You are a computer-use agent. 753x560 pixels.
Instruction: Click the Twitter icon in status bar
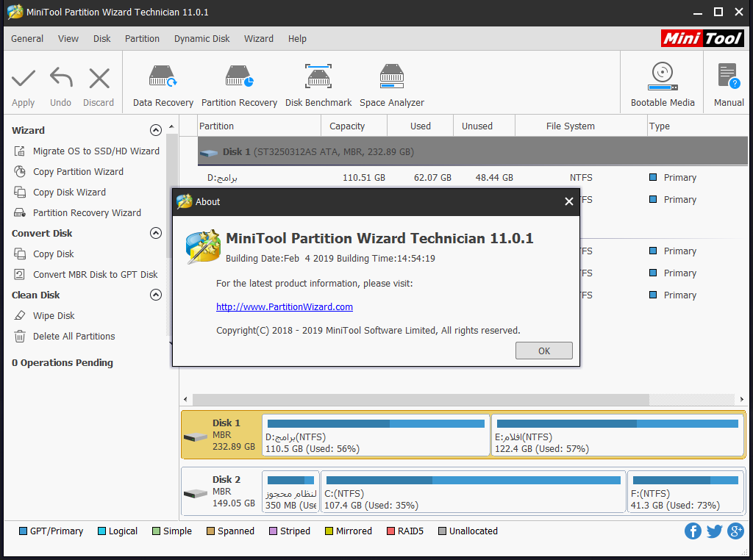(x=714, y=531)
